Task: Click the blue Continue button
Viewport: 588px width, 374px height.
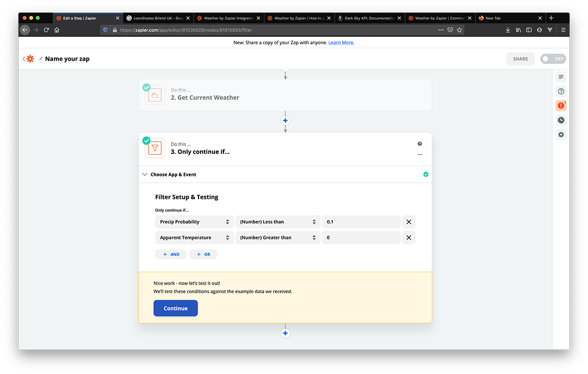Action: coord(175,308)
